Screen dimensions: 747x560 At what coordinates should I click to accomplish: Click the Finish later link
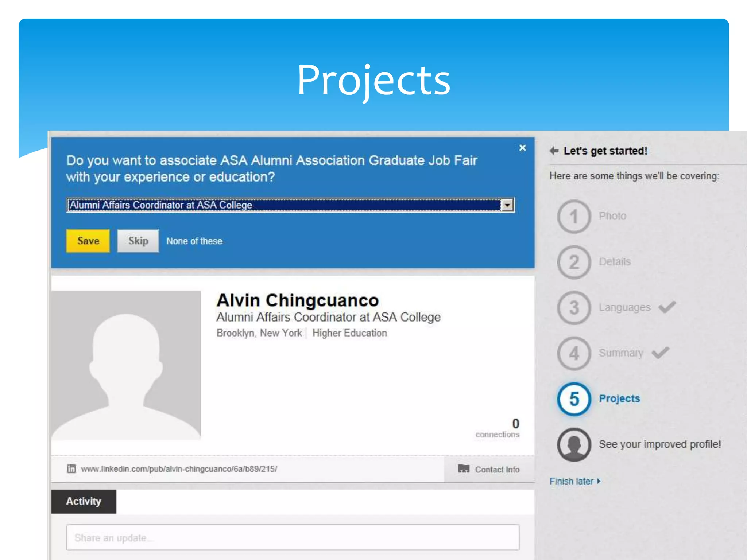pyautogui.click(x=575, y=481)
